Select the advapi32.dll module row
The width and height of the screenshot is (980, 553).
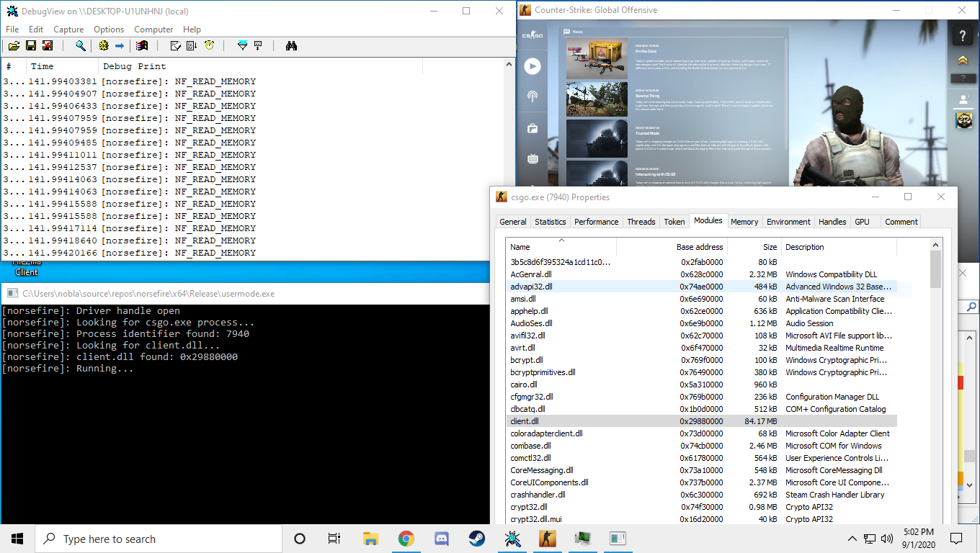701,287
